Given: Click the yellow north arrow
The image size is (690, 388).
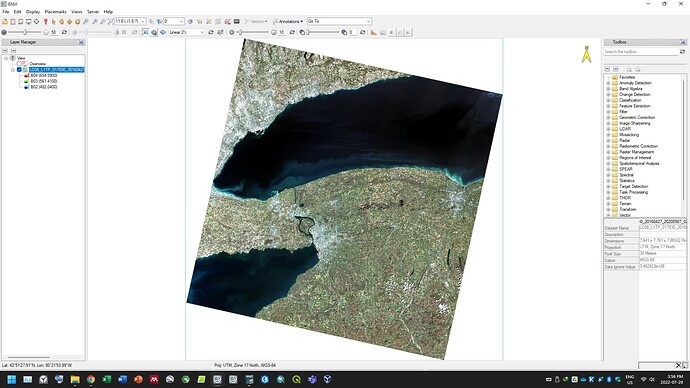Looking at the screenshot, I should click(586, 54).
